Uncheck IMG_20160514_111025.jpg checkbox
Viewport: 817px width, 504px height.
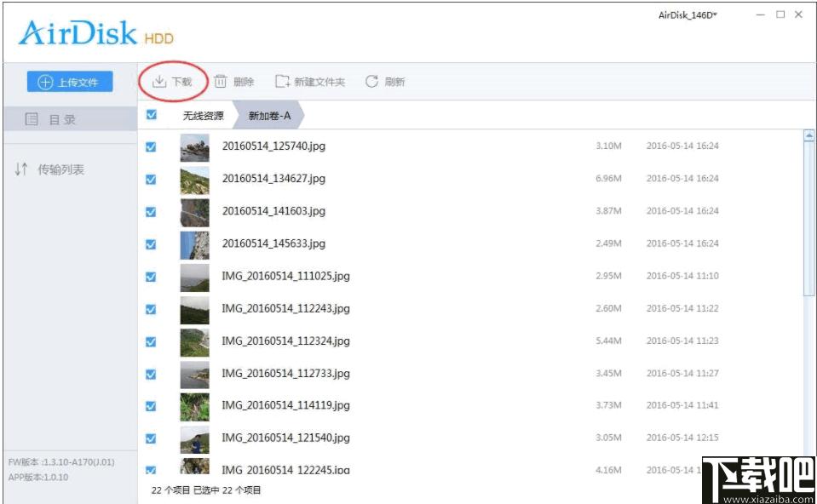click(x=151, y=277)
